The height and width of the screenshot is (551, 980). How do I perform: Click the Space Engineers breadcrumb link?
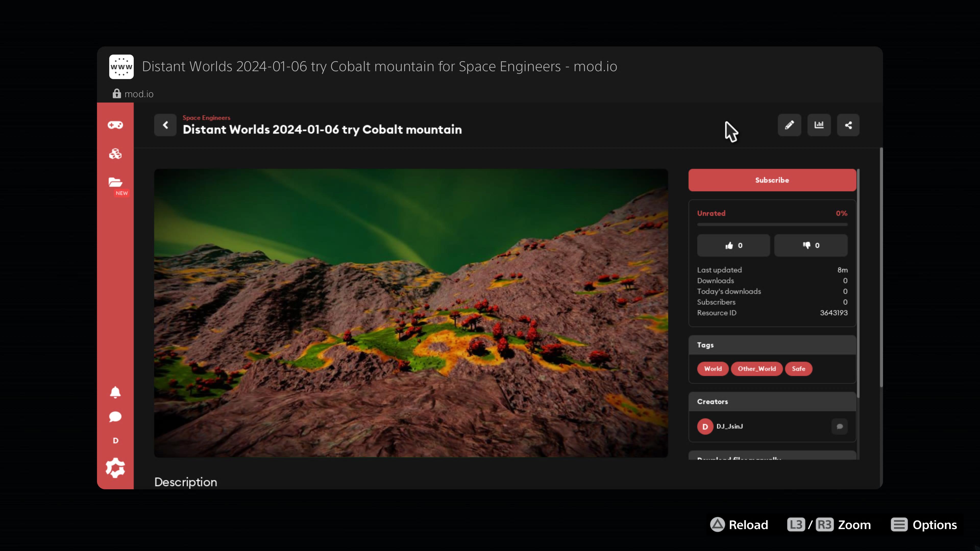pyautogui.click(x=206, y=118)
